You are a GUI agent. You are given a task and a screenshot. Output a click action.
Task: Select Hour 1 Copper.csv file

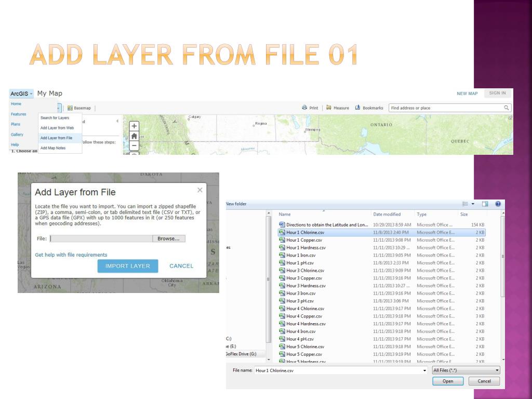[382, 240]
